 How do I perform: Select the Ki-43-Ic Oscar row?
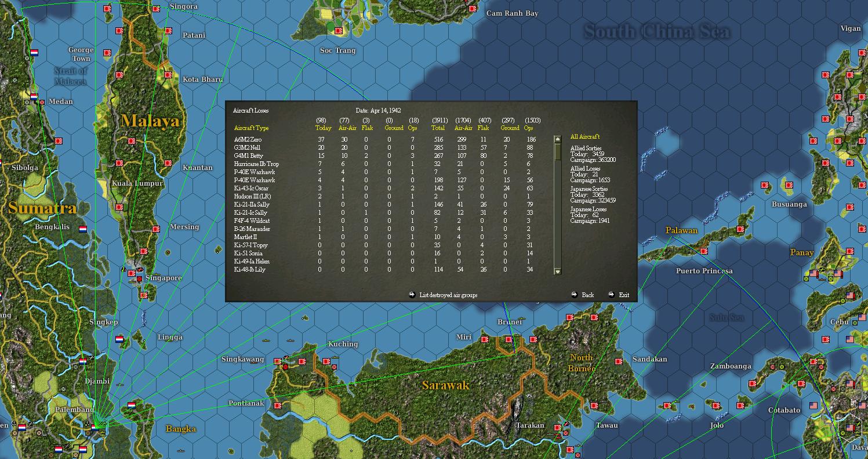coord(384,188)
